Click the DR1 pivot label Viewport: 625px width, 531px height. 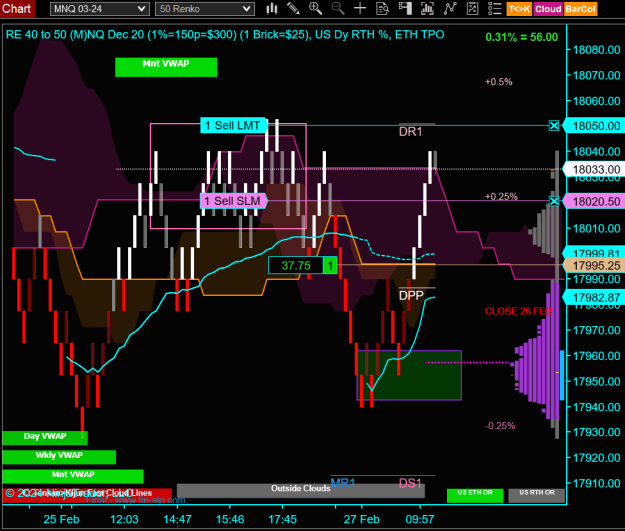[x=411, y=132]
